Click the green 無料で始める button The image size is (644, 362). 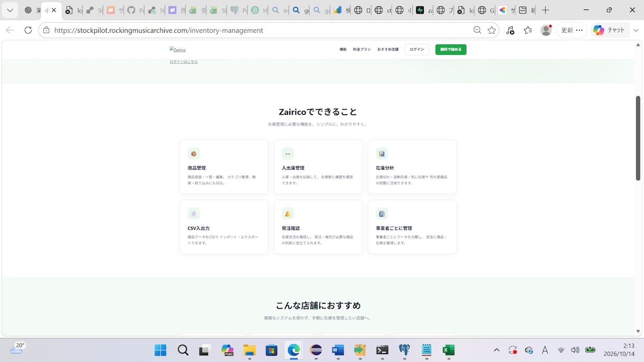451,50
